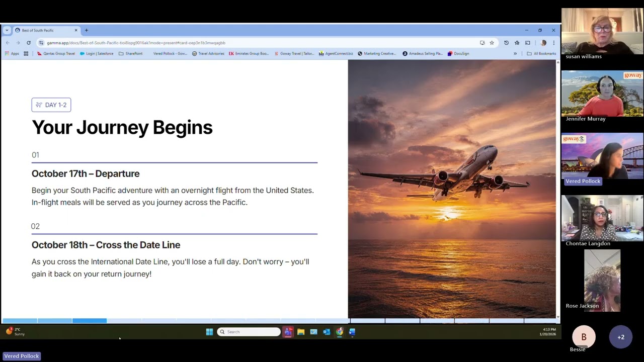
Task: Open the Mail app from the taskbar
Action: 313,332
